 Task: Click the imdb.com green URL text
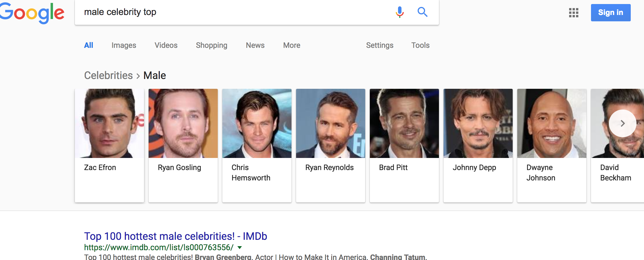click(159, 247)
